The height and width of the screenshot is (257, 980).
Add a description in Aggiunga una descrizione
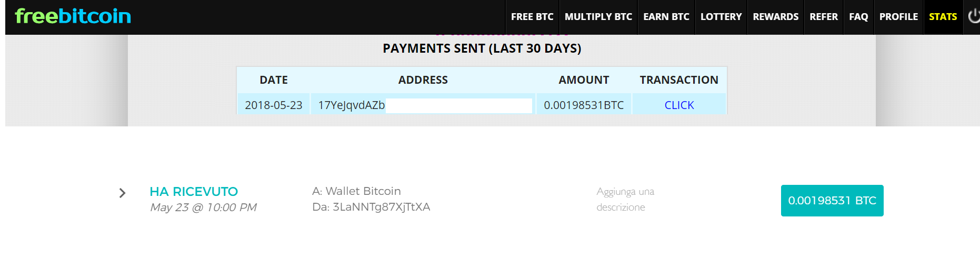click(625, 199)
